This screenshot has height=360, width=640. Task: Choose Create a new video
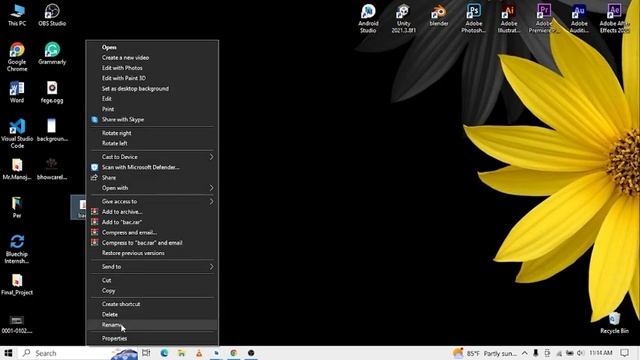click(152, 58)
